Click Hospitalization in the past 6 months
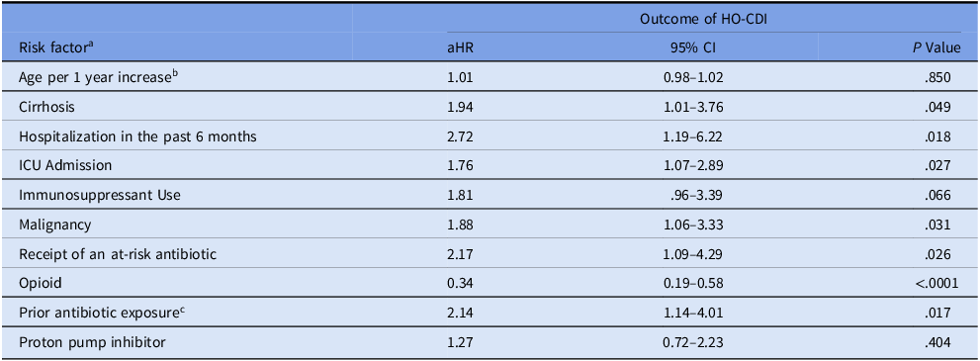Viewport: 980px width, 361px height. 137,136
